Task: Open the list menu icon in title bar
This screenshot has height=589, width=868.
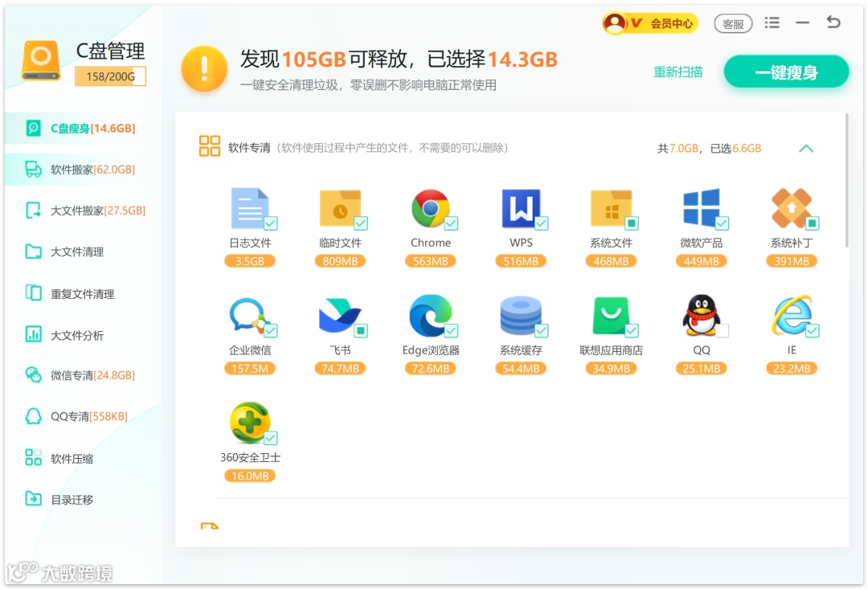Action: click(x=772, y=22)
